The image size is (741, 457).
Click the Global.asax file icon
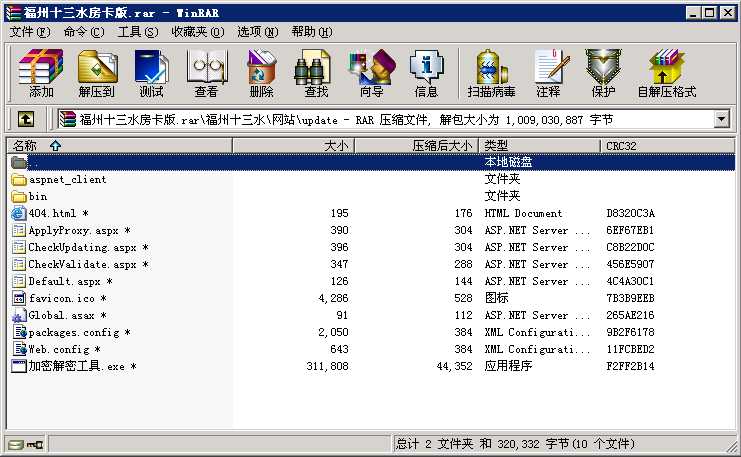(19, 316)
